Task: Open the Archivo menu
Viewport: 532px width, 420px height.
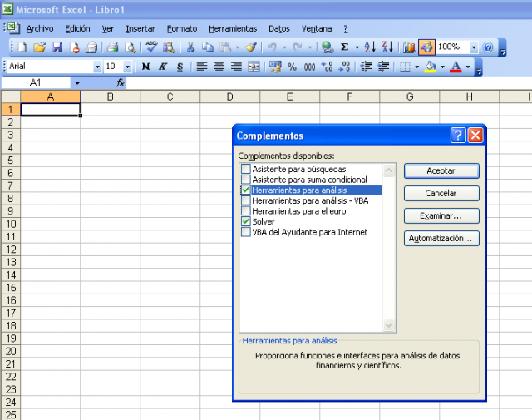Action: pyautogui.click(x=40, y=29)
